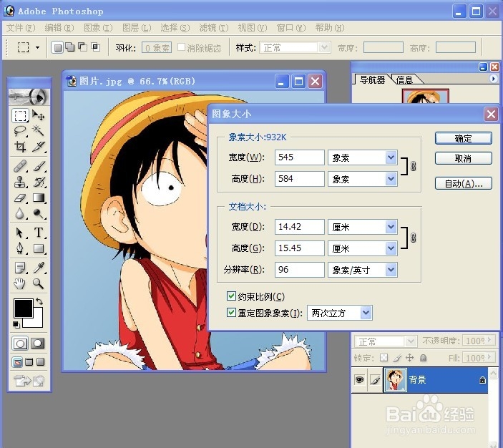Open the 视图 menu

pos(253,28)
